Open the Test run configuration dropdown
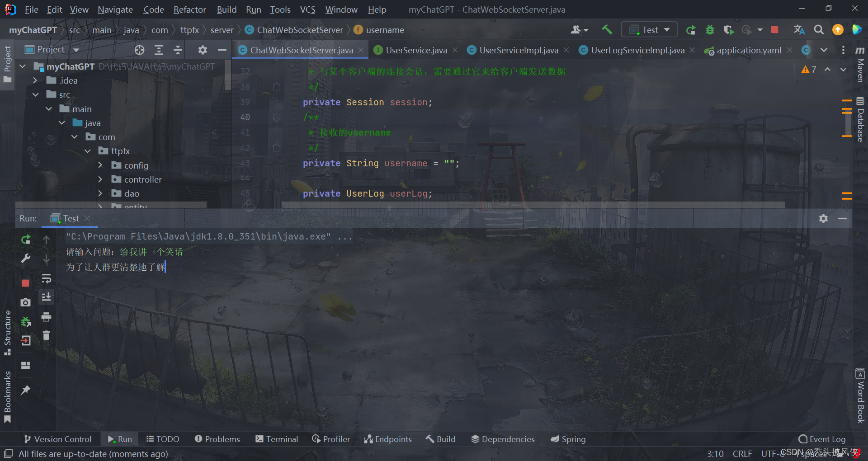 (x=649, y=30)
